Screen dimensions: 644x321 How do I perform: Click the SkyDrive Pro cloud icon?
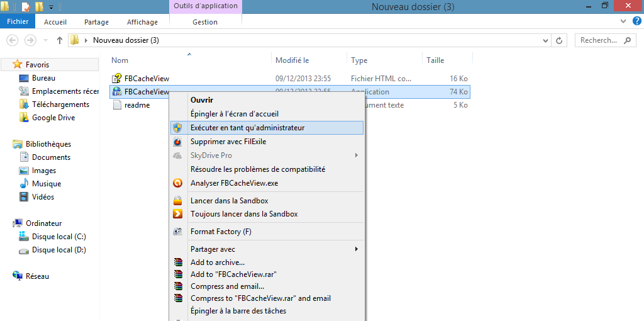click(177, 155)
